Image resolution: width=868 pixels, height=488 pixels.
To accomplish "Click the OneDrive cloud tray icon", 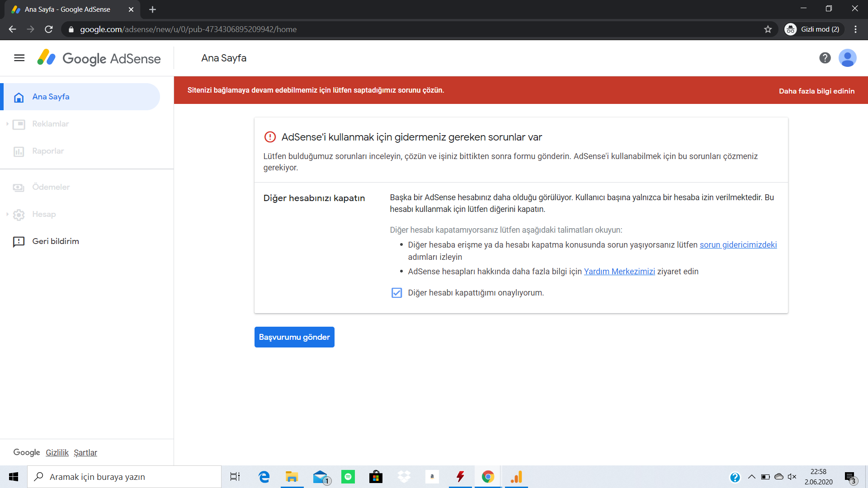I will (778, 477).
